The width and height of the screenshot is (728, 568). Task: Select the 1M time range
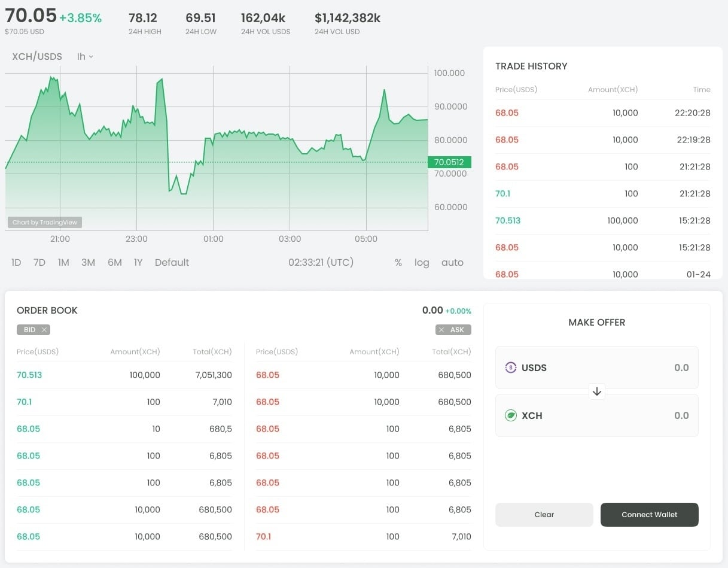[63, 262]
